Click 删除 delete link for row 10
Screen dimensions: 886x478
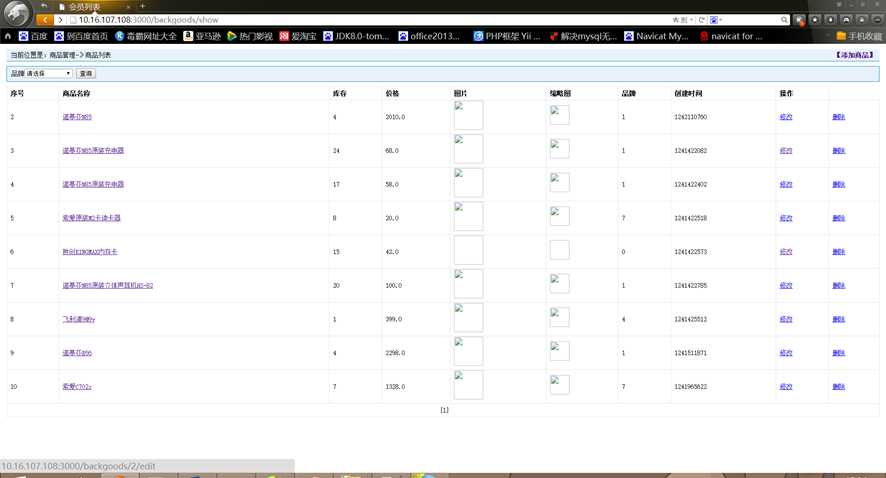(x=839, y=386)
